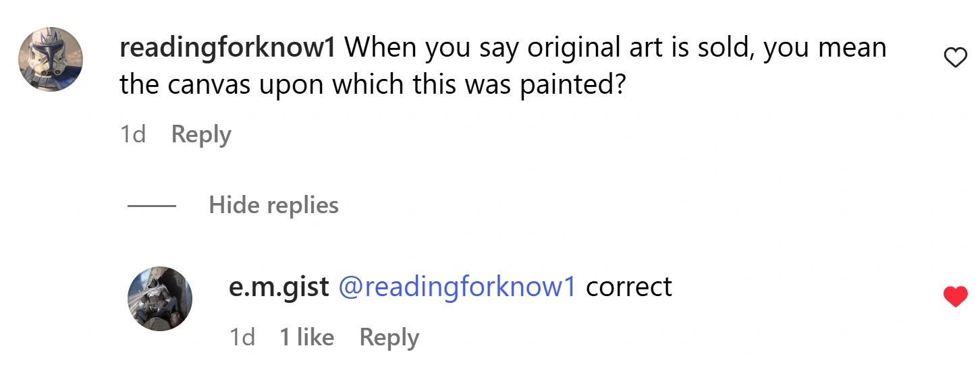Click the 1d timestamp under readingforknow1's comment

133,134
